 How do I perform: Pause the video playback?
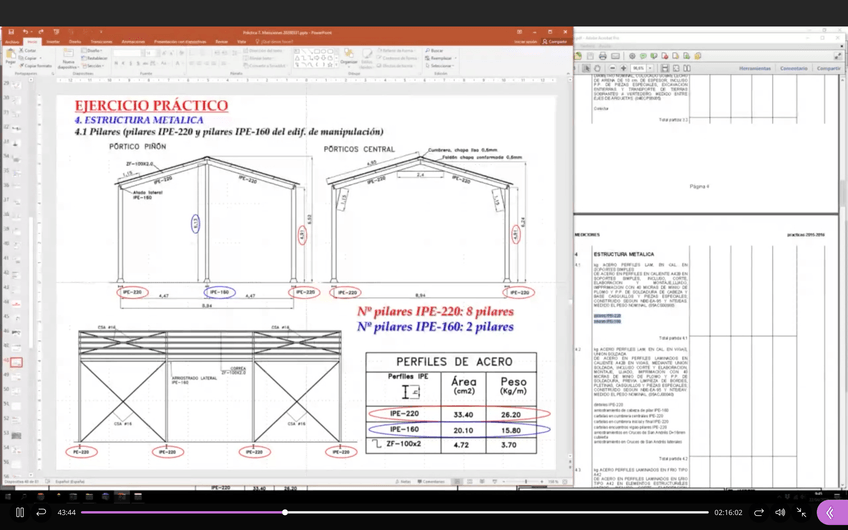[x=19, y=512]
